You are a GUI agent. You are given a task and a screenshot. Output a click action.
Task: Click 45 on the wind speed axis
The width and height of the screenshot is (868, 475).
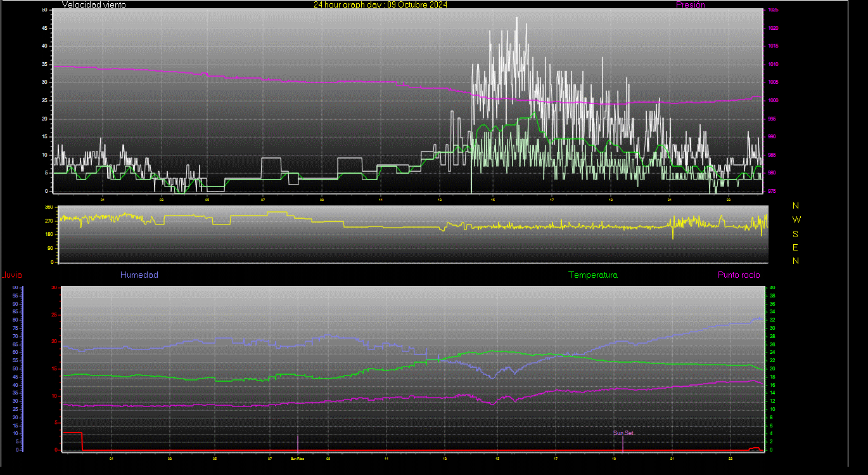point(44,28)
